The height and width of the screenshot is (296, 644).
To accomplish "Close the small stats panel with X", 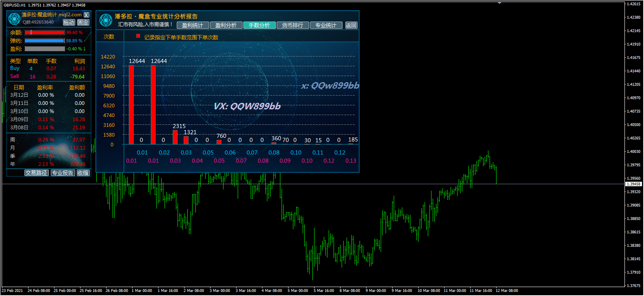I will click(86, 15).
